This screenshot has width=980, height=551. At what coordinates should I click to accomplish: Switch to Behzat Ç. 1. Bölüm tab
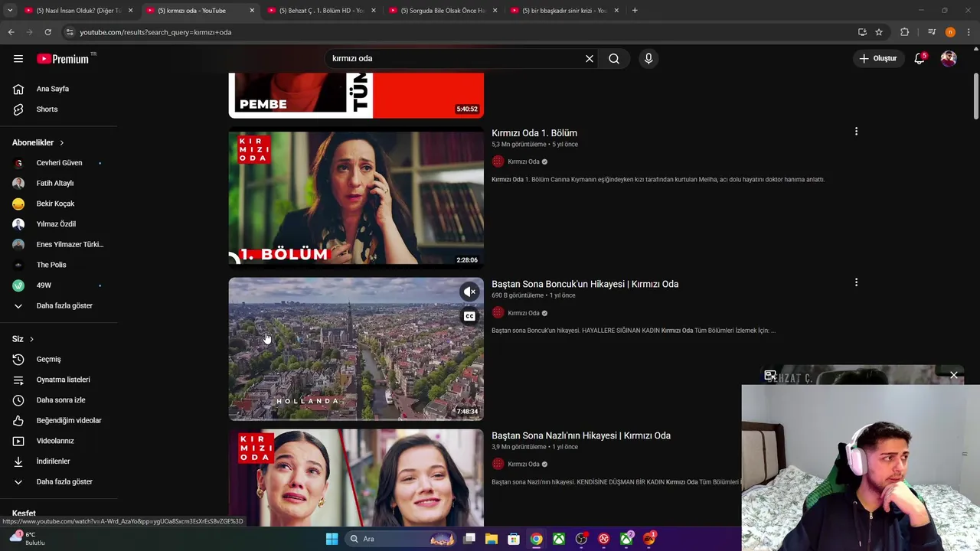coord(320,11)
